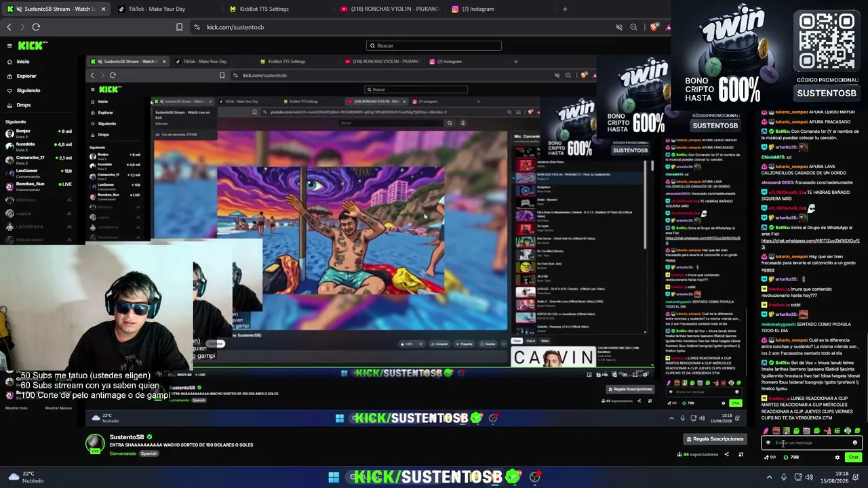Viewport: 868px width, 488px height.
Task: Go back using the outermost browser's back arrow
Action: pyautogui.click(x=9, y=27)
